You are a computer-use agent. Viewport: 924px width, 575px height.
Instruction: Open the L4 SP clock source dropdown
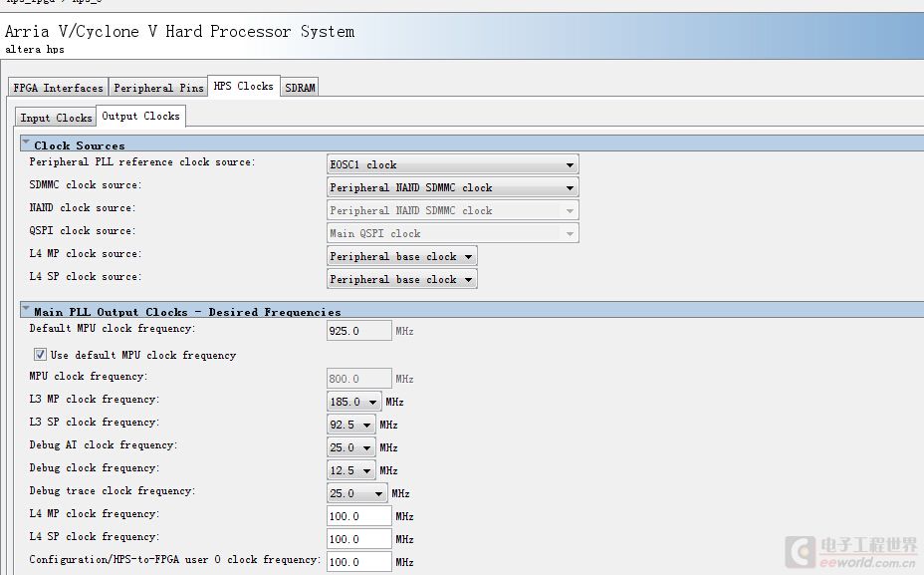(402, 280)
